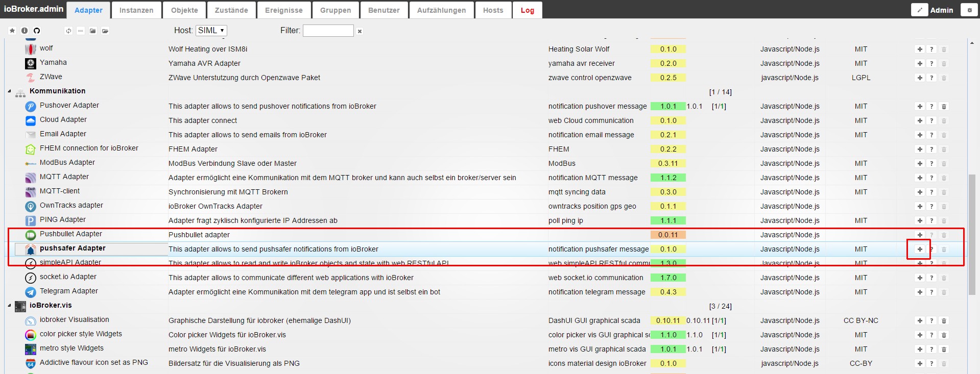Add instance of Addictive flavour icon set

[920, 363]
